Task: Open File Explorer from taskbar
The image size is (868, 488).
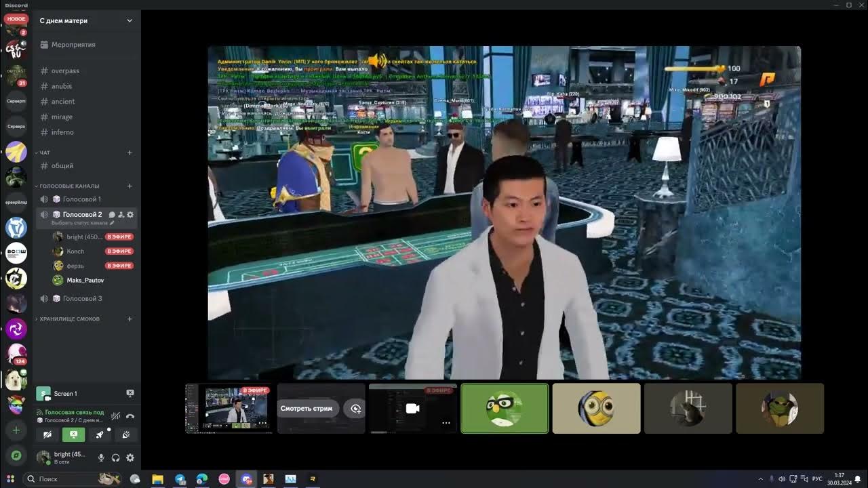Action: tap(157, 479)
